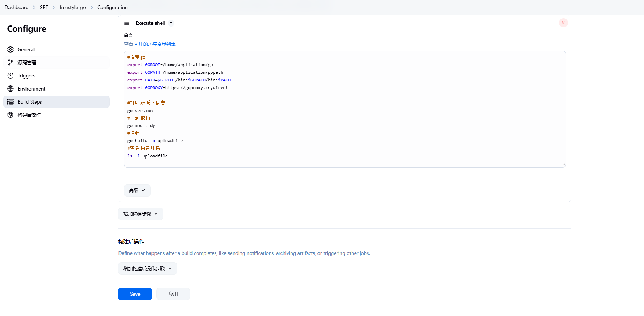Open the 可用的环境变量列表 link
The width and height of the screenshot is (644, 316).
[155, 44]
